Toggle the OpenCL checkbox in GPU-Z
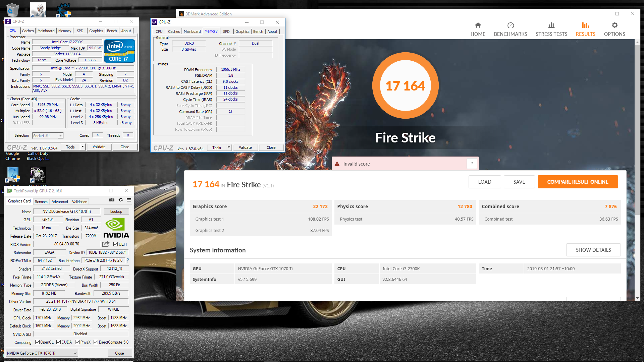 (37, 342)
